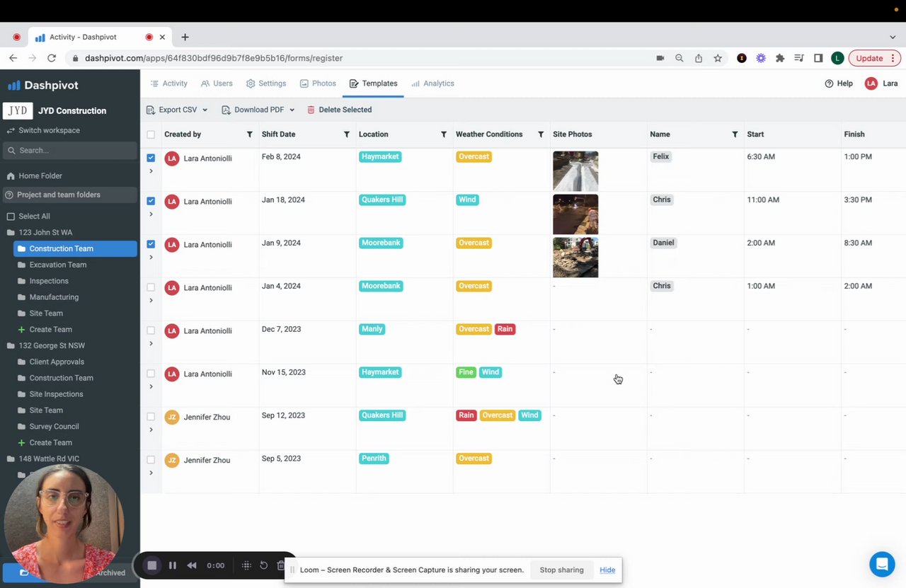The image size is (906, 588).
Task: Open the Export CSV dropdown
Action: (x=177, y=110)
